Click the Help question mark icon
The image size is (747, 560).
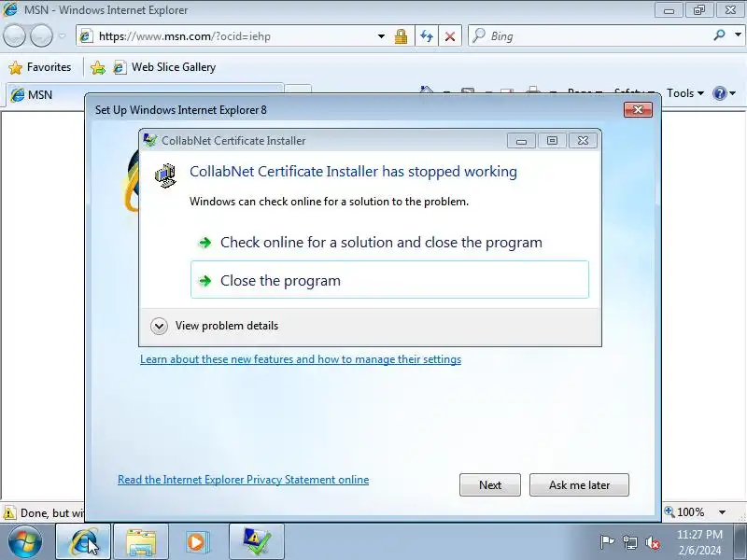(x=719, y=93)
